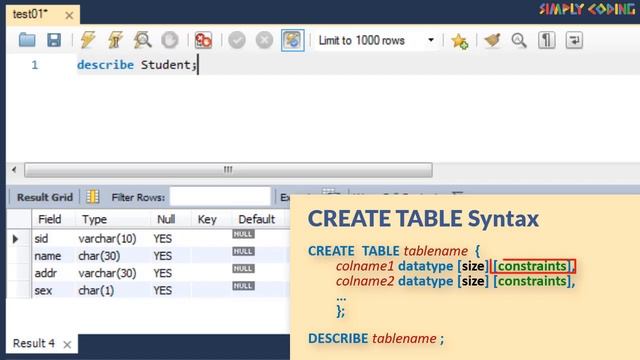This screenshot has height=360, width=640.
Task: Rollback transaction X icon
Action: 264,40
